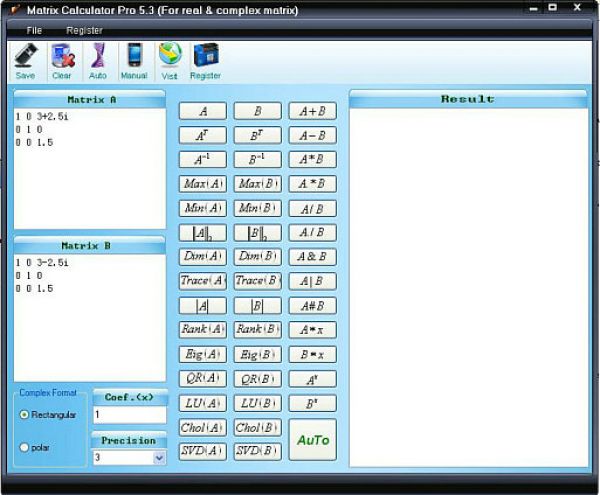600x495 pixels.
Task: Open the File menu
Action: [x=34, y=30]
